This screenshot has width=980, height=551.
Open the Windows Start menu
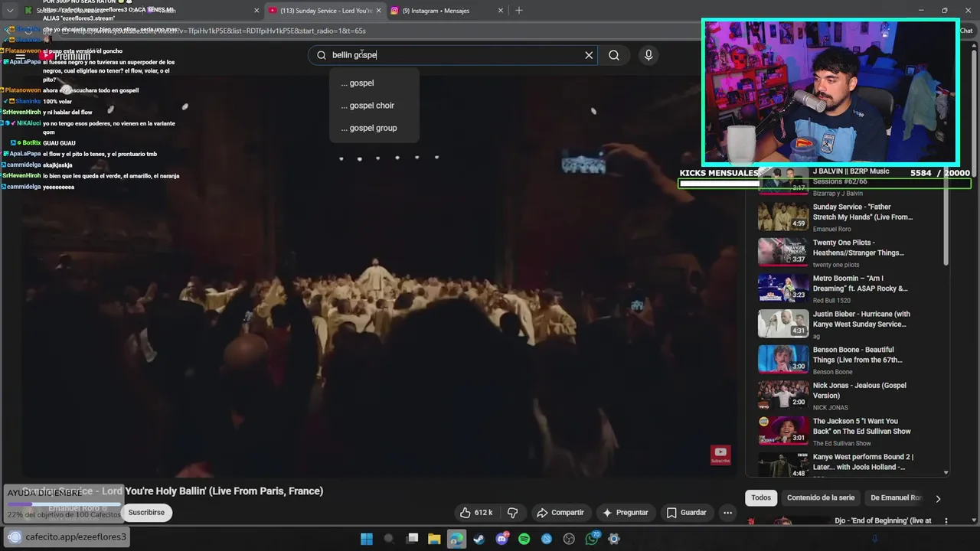(x=367, y=539)
